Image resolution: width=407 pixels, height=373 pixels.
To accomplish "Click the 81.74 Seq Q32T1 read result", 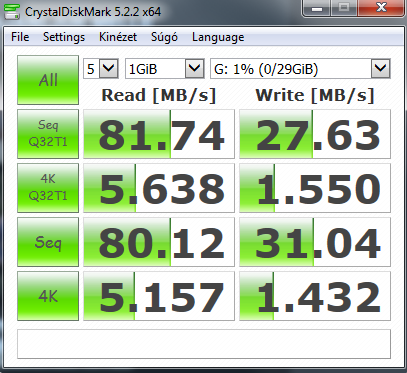I will (159, 134).
